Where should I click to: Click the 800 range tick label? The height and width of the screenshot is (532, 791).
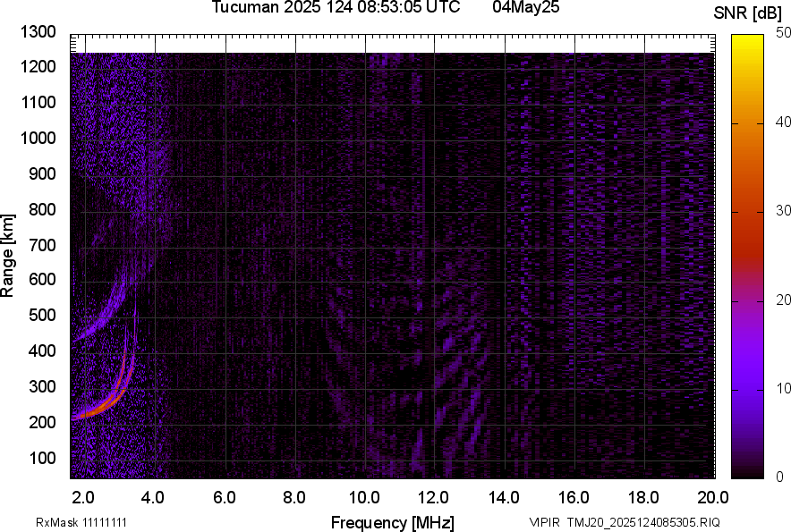pyautogui.click(x=42, y=209)
